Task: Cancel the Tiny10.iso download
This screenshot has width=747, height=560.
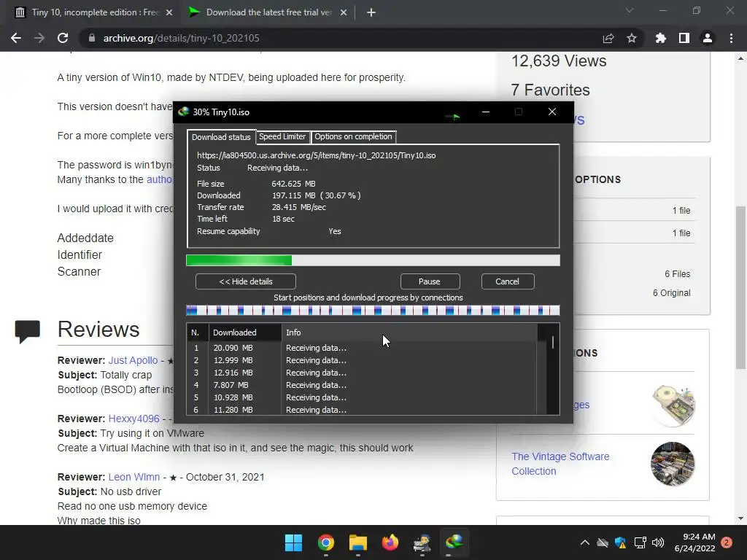Action: point(508,281)
